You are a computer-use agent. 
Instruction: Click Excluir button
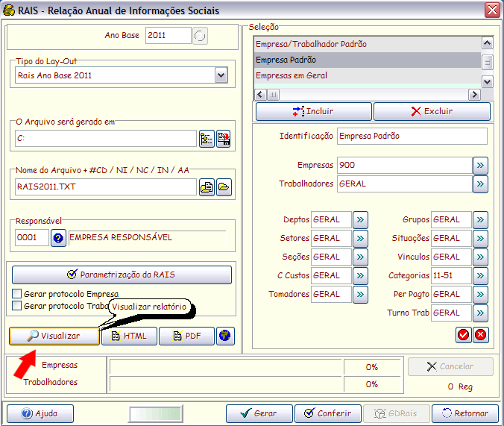(x=432, y=112)
